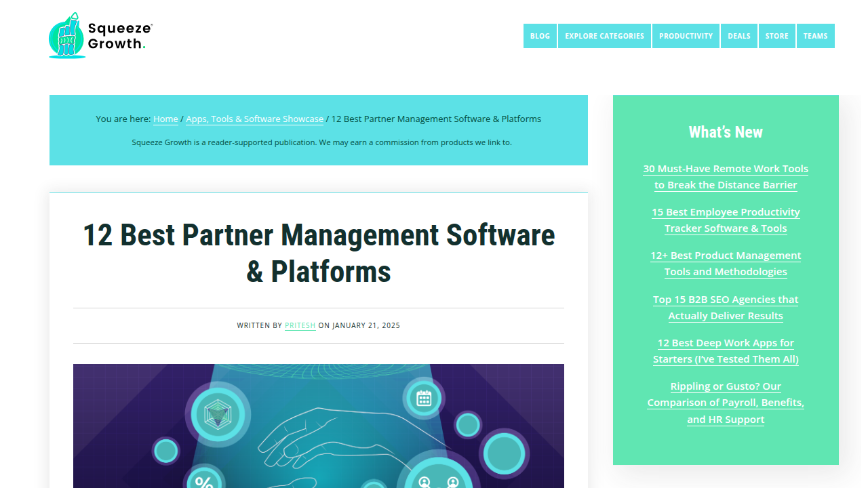Open 12+ Best Product Management Tools article
This screenshot has width=868, height=488.
coord(726,264)
